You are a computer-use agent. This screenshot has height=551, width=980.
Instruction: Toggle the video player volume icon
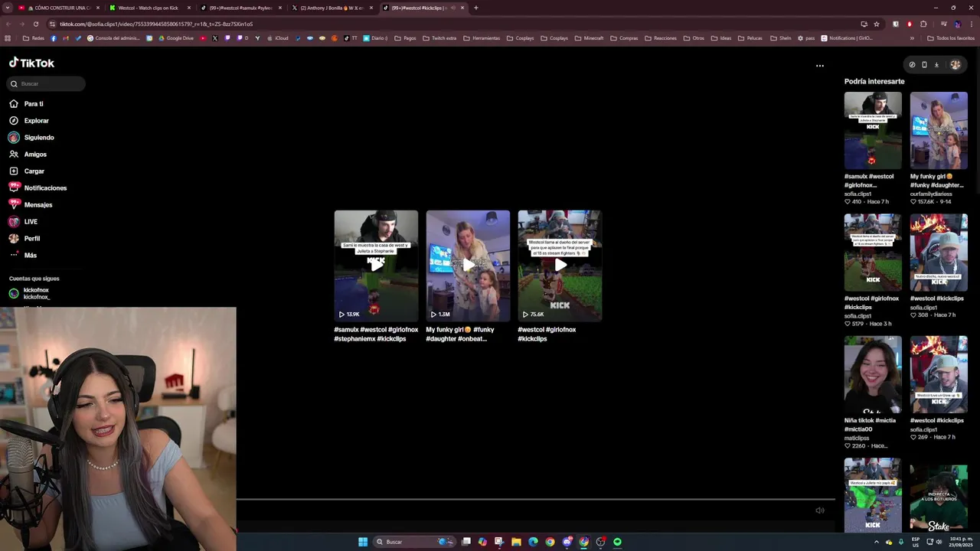click(x=820, y=510)
